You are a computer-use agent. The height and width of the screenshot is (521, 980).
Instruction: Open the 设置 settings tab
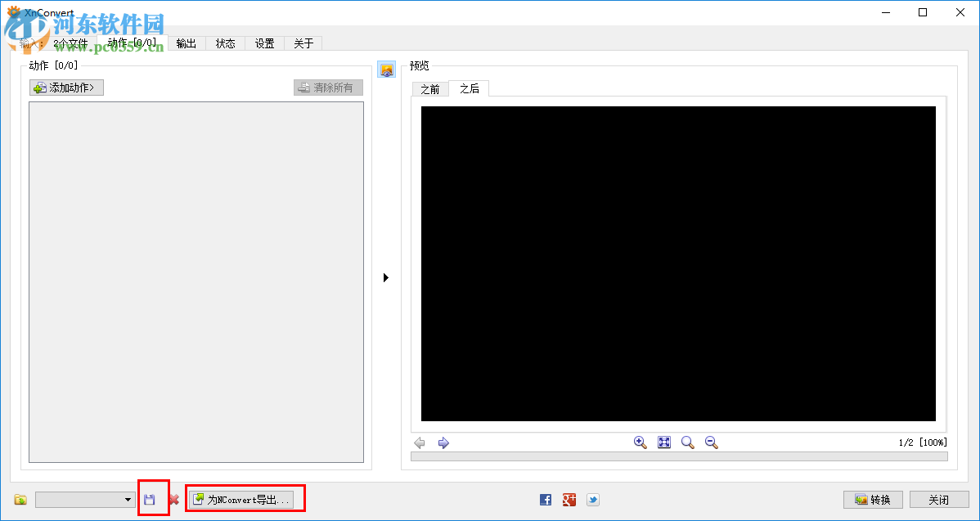pos(264,43)
